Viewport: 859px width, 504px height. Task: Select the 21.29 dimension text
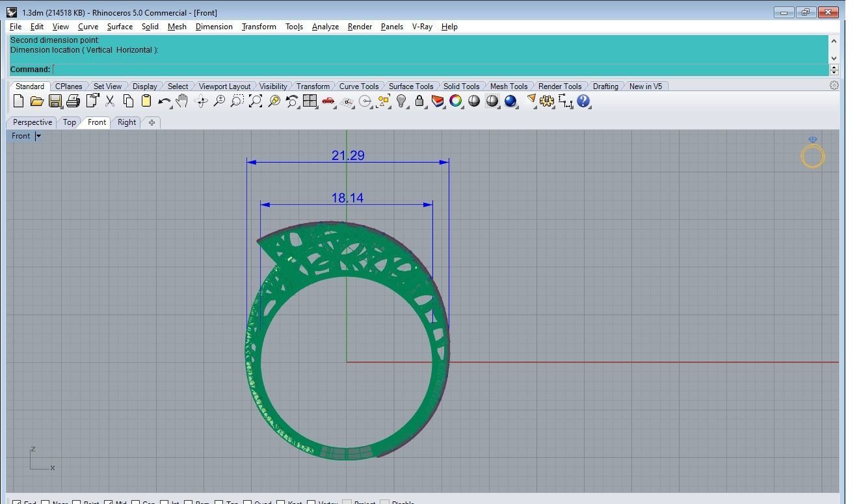[348, 155]
